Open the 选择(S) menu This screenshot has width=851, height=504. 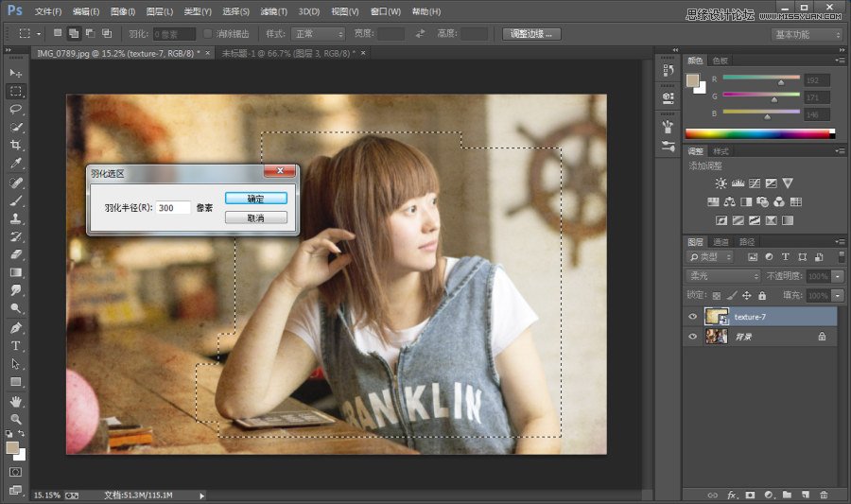pyautogui.click(x=236, y=11)
